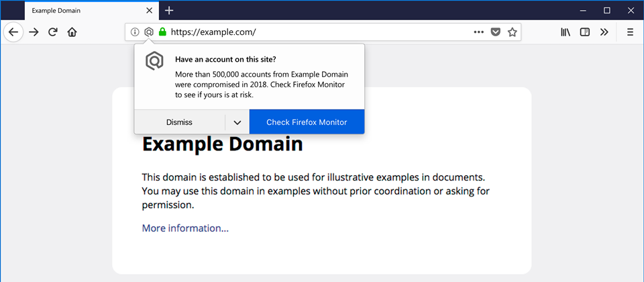Save page to Pocket
644x282 pixels.
pyautogui.click(x=496, y=32)
